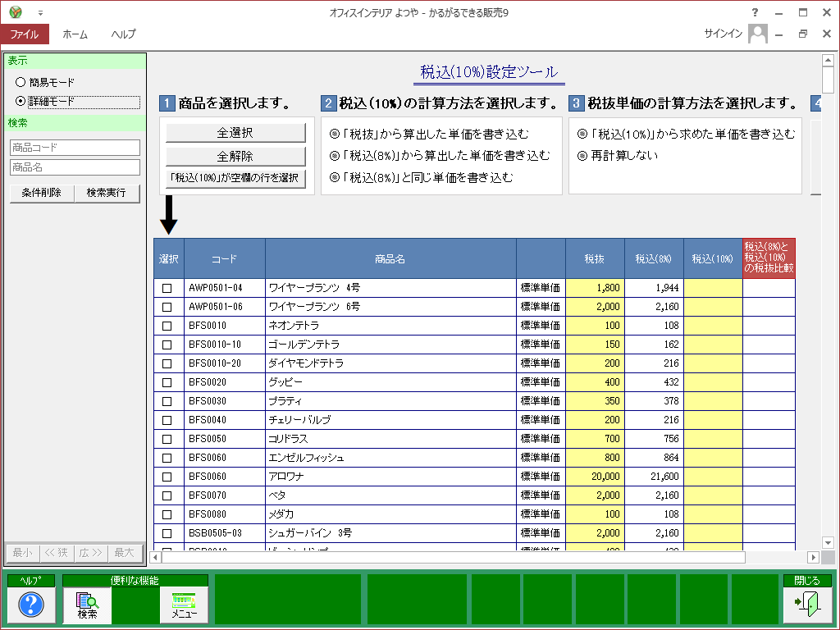Click the 商品名 column header
840x630 pixels.
[x=390, y=258]
